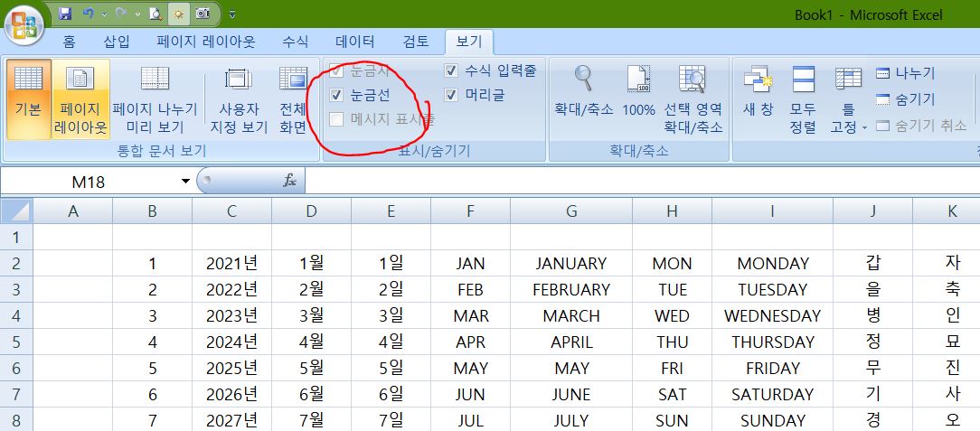Click into the formula bar
The width and height of the screenshot is (980, 431).
pyautogui.click(x=643, y=182)
